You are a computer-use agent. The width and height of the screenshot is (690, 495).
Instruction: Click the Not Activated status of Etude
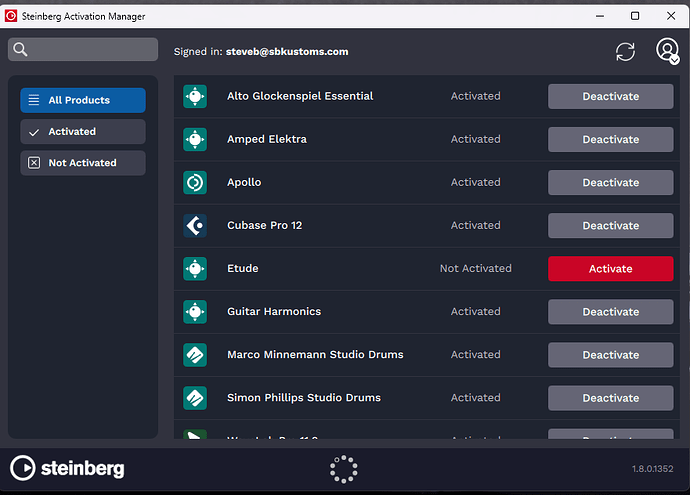pyautogui.click(x=476, y=268)
